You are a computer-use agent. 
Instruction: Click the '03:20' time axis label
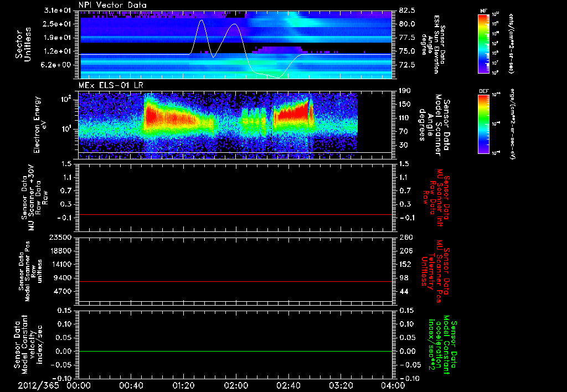(x=341, y=385)
